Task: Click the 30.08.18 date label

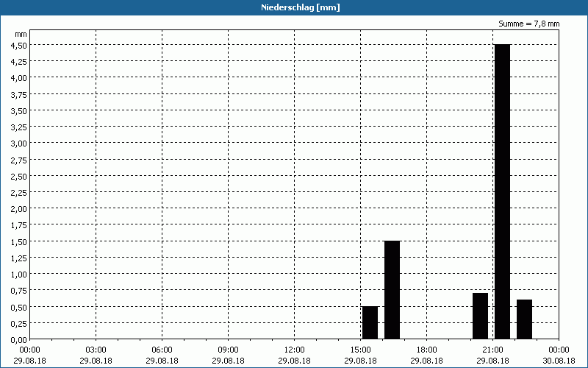Action: coord(559,361)
